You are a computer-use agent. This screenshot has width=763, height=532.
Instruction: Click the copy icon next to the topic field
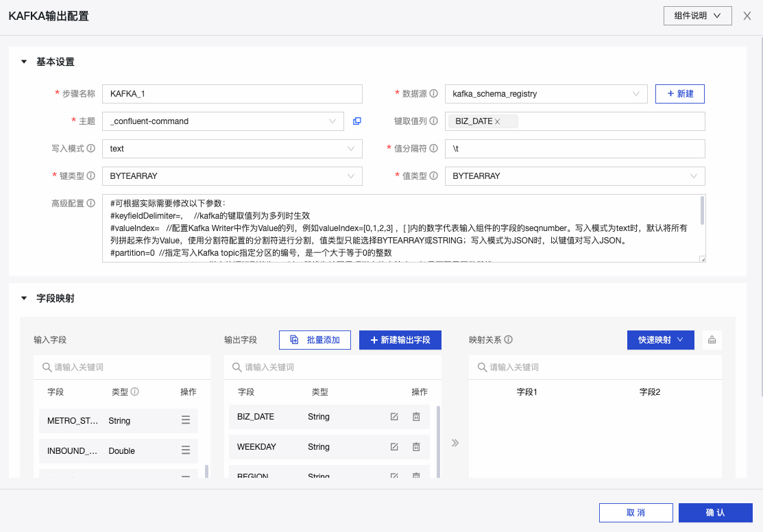(x=356, y=121)
